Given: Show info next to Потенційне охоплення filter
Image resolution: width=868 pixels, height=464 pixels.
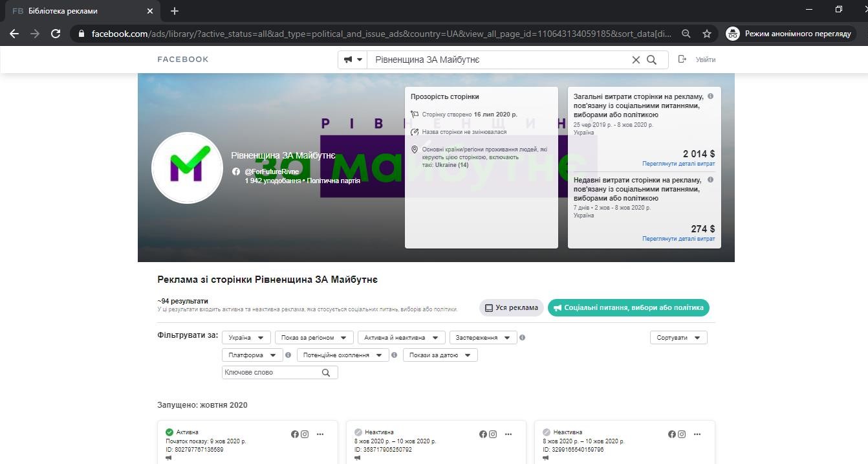Looking at the screenshot, I should point(395,355).
